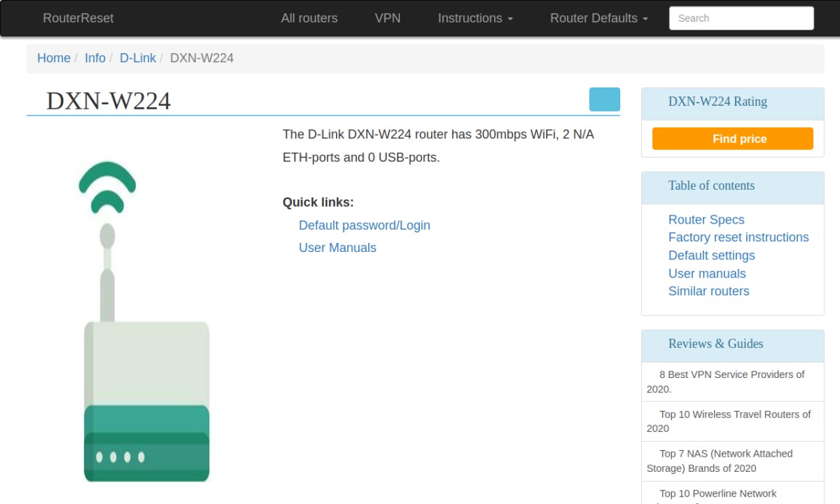840x504 pixels.
Task: Jump to User manuals in contents
Action: (707, 274)
